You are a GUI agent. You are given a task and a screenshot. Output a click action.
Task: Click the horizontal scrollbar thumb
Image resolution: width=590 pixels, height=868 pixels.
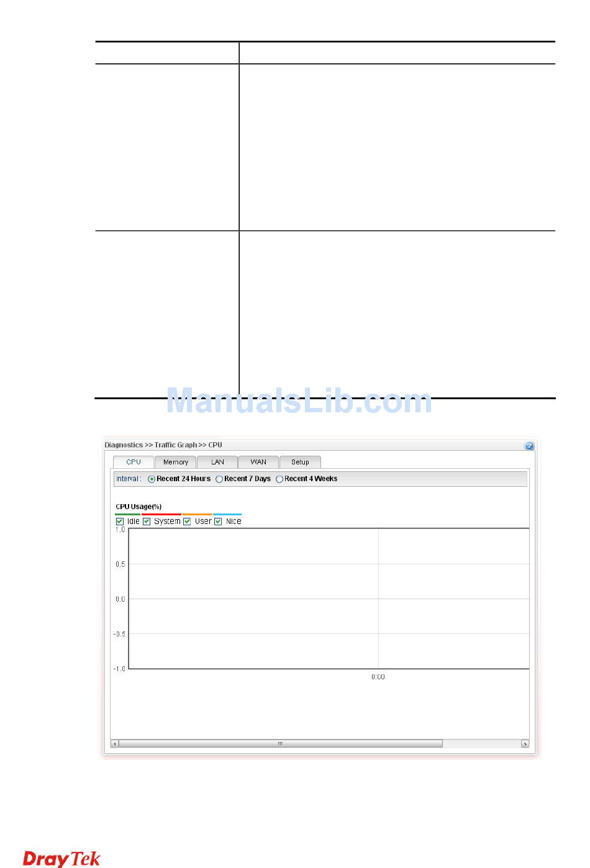click(280, 744)
